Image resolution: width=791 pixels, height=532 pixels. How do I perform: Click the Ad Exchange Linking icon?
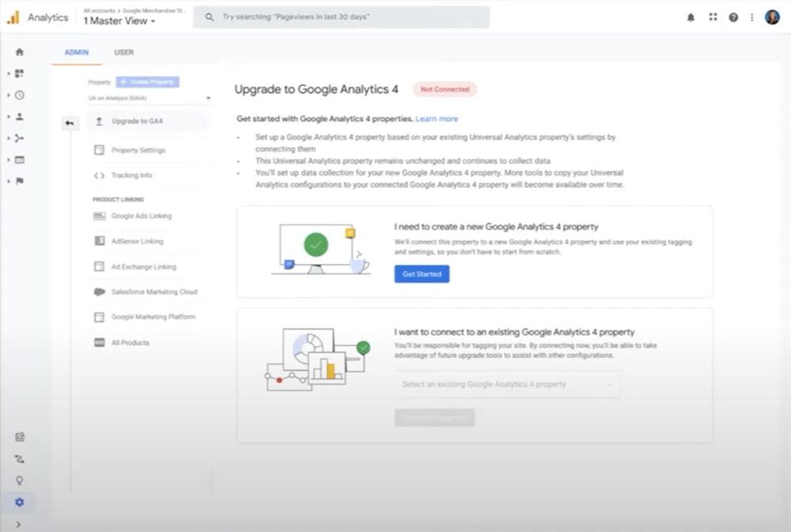click(x=100, y=266)
